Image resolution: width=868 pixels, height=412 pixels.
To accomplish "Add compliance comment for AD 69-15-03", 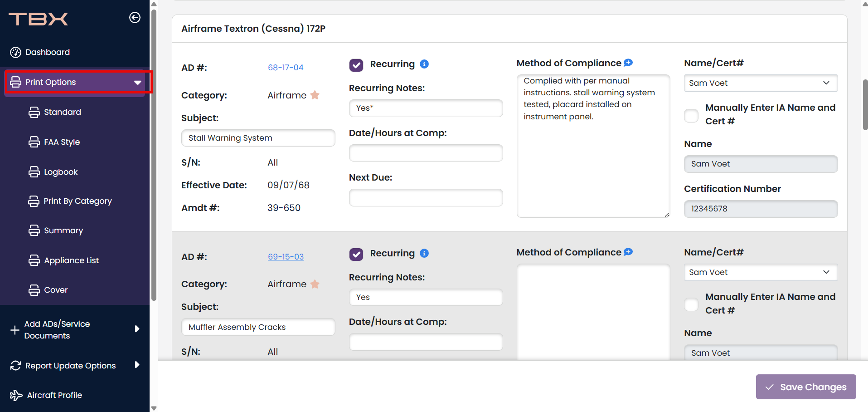I will tap(628, 252).
